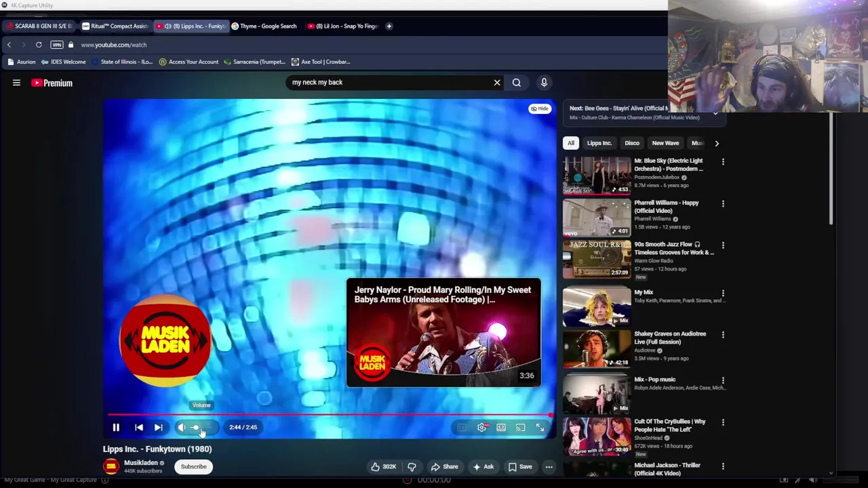Image resolution: width=868 pixels, height=488 pixels.
Task: Cast the video to a device
Action: pos(520,428)
